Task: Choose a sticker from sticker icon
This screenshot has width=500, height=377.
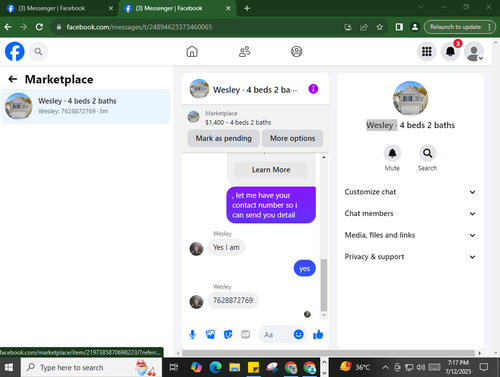Action: pyautogui.click(x=228, y=334)
